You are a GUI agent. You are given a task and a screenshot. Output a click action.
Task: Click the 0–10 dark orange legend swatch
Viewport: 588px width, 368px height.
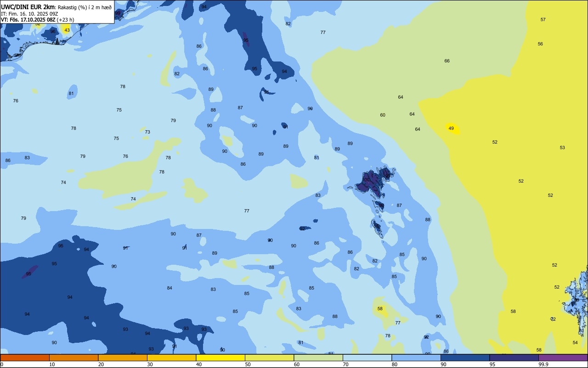coord(25,357)
